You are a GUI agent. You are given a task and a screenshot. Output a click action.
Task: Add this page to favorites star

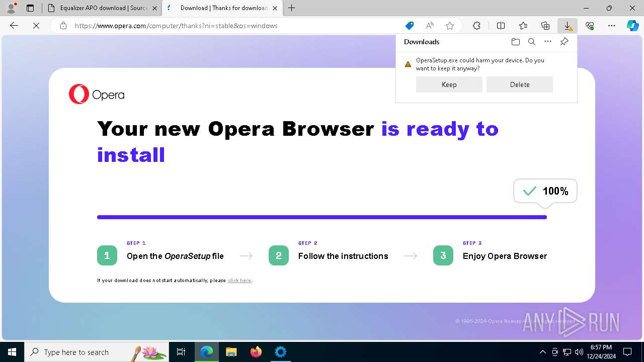tap(450, 26)
